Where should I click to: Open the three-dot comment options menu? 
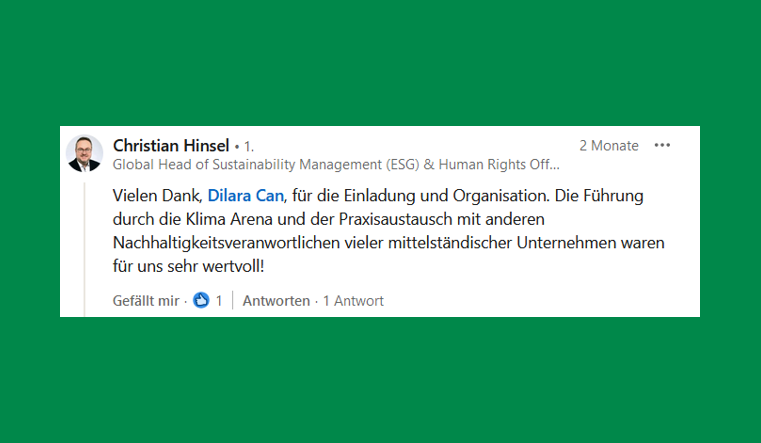point(662,145)
